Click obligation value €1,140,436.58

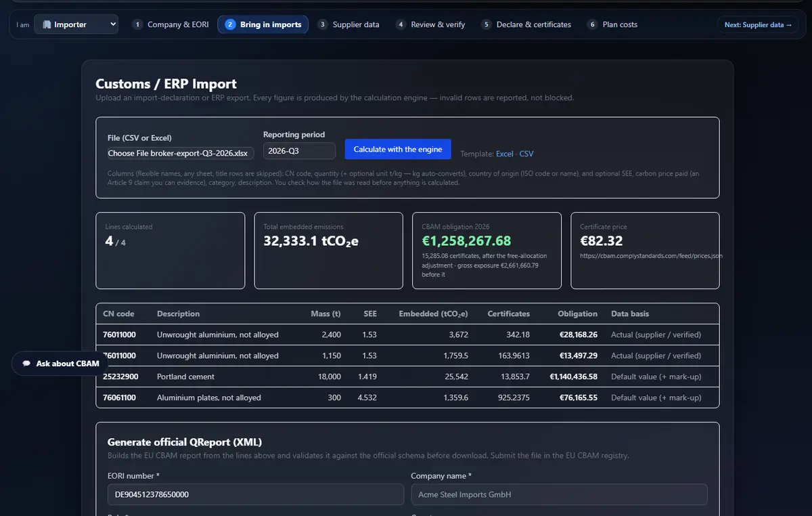coord(573,377)
